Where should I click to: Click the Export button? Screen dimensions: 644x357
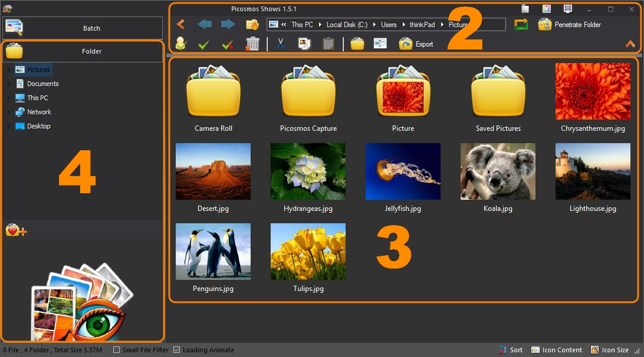416,44
